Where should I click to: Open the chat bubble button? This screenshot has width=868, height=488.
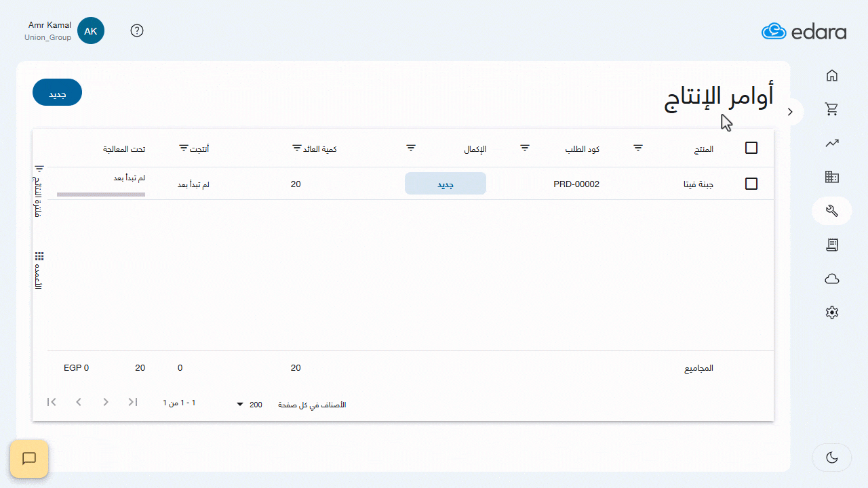(29, 459)
